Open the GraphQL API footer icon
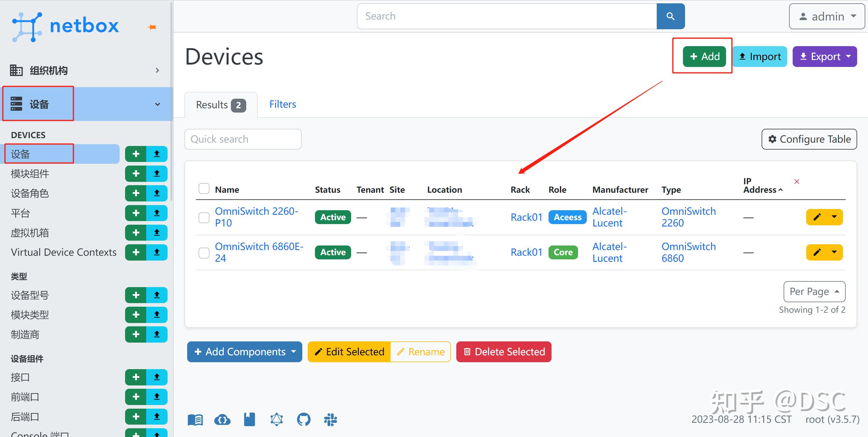This screenshot has width=868, height=437. (276, 420)
